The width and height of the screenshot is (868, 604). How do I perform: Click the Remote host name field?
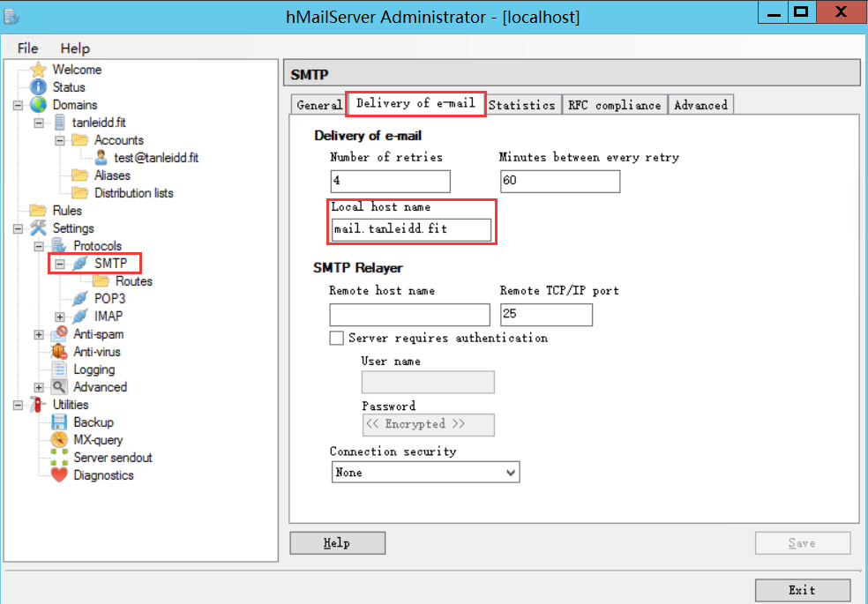coord(409,315)
